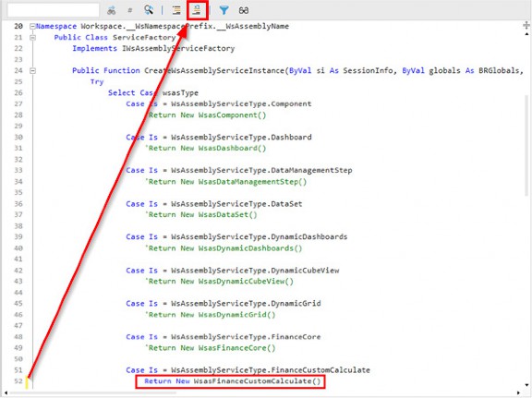Click the find and replace magnifier icon

point(149,10)
